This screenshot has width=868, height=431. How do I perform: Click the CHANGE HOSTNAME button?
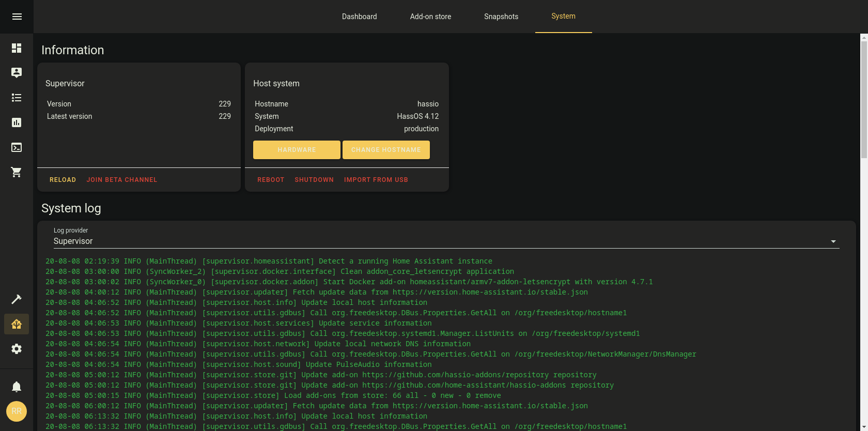[386, 150]
